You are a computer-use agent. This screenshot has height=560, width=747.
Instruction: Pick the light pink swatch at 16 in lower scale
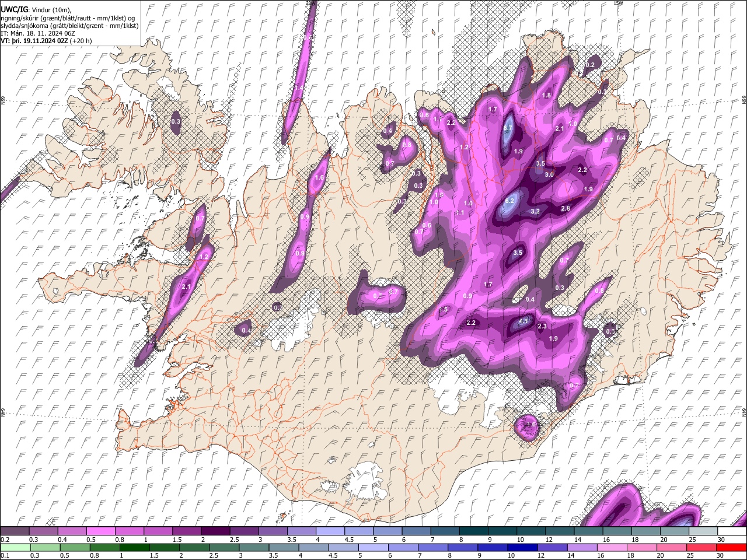612,547
